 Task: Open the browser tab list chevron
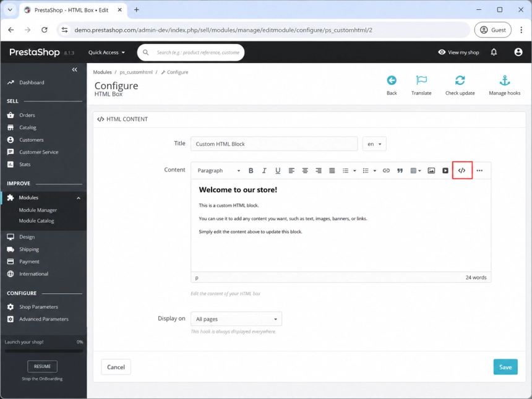[10, 10]
